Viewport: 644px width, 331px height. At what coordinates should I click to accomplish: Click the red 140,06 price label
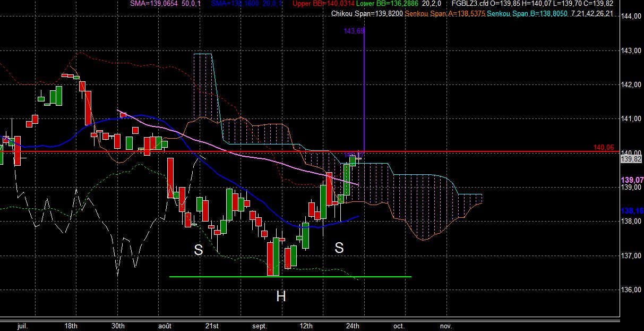tap(604, 148)
